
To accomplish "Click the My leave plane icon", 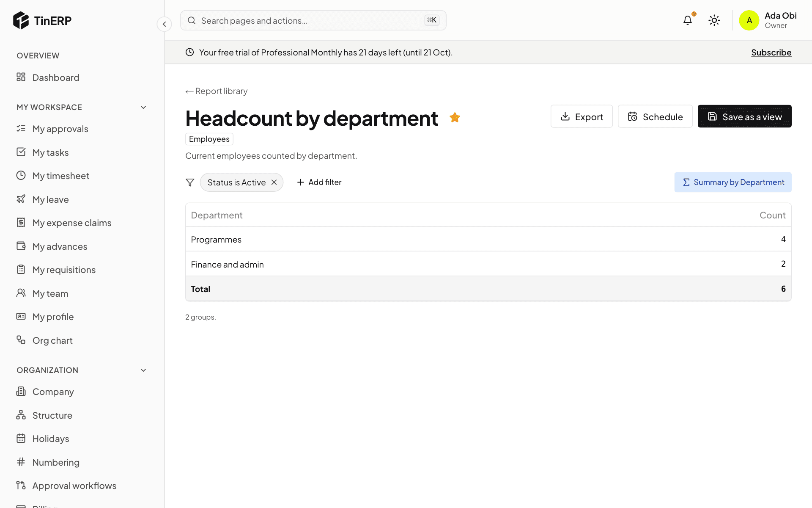I will 21,199.
